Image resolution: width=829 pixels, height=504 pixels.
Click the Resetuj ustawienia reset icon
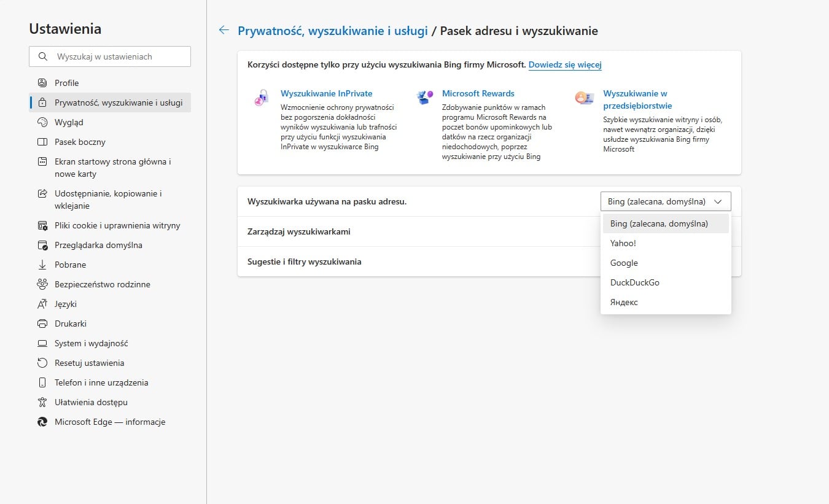(x=42, y=363)
